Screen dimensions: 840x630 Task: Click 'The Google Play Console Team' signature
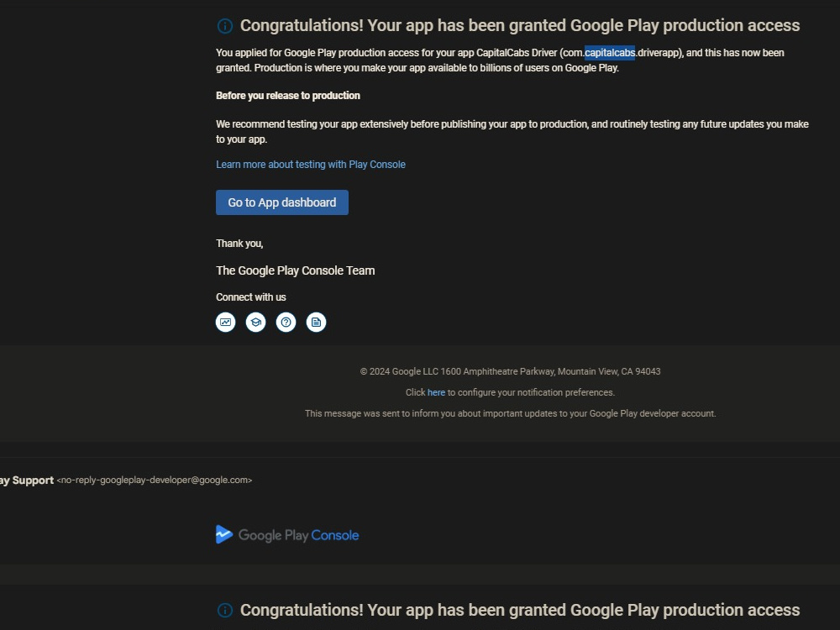click(x=295, y=270)
